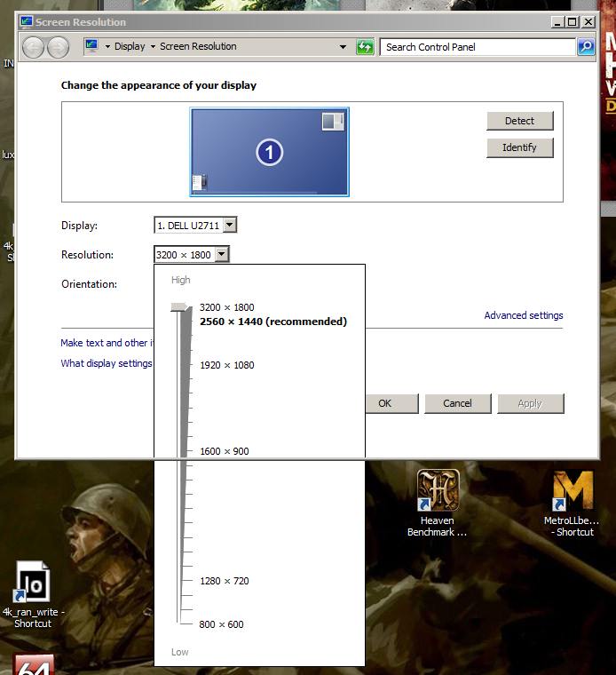Click the magnifier icon in the search box
Screen dimensions: 616x675
tap(585, 47)
